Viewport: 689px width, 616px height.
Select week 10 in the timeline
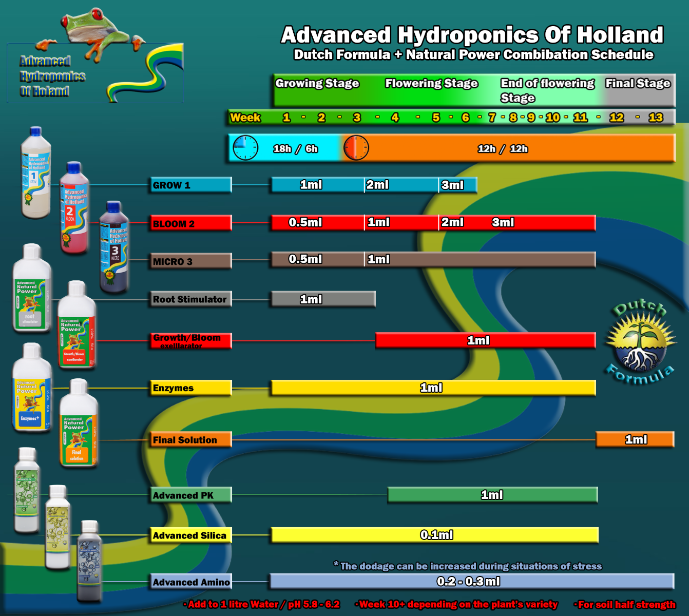click(552, 118)
